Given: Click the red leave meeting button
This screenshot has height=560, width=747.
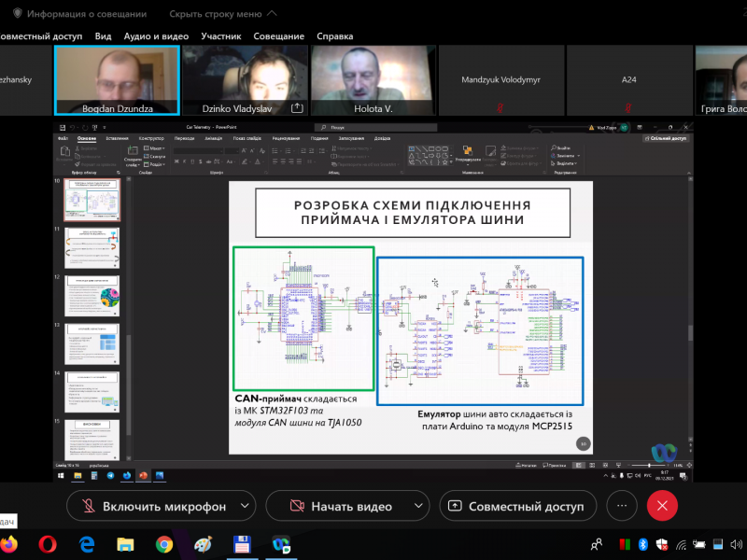Looking at the screenshot, I should click(x=662, y=506).
